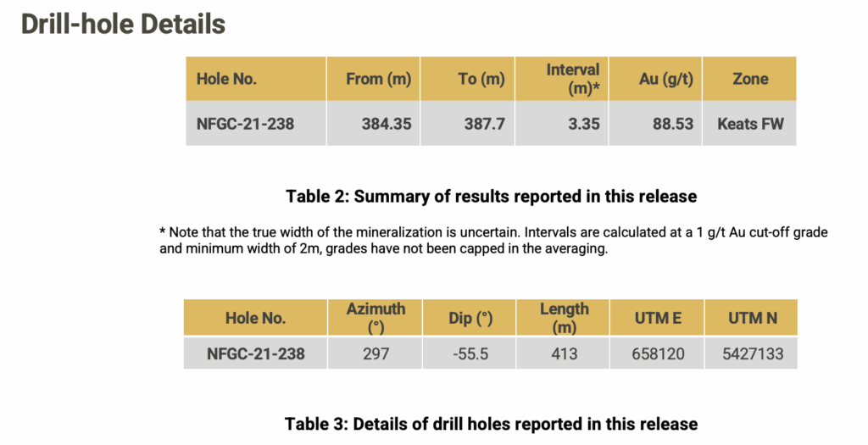
Task: Click the Au (g/t) column header
Action: (665, 79)
